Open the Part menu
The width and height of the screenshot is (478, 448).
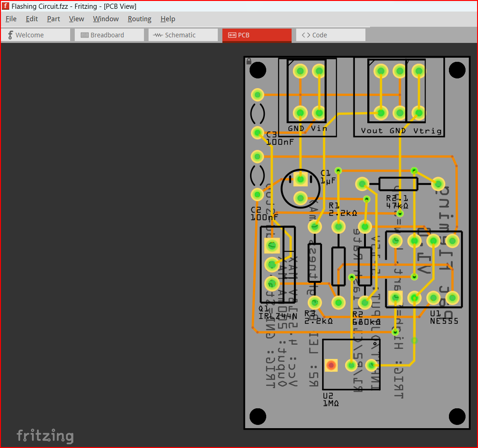[x=54, y=19]
